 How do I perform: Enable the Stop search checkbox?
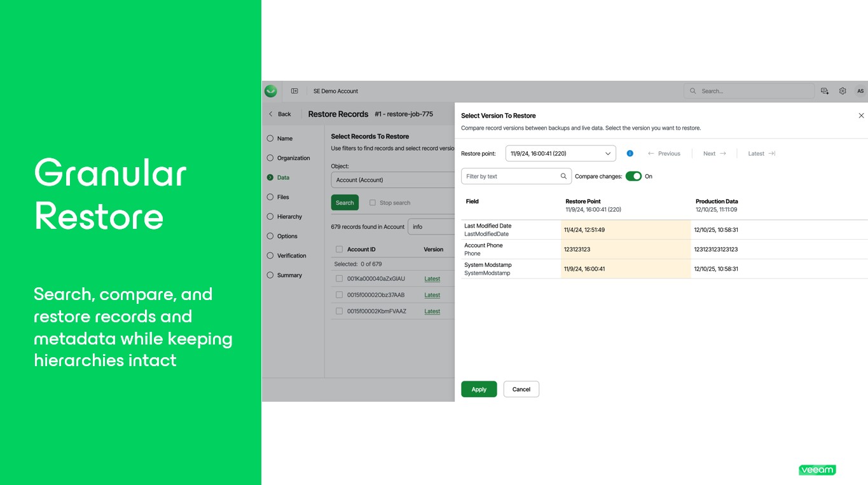click(x=373, y=203)
